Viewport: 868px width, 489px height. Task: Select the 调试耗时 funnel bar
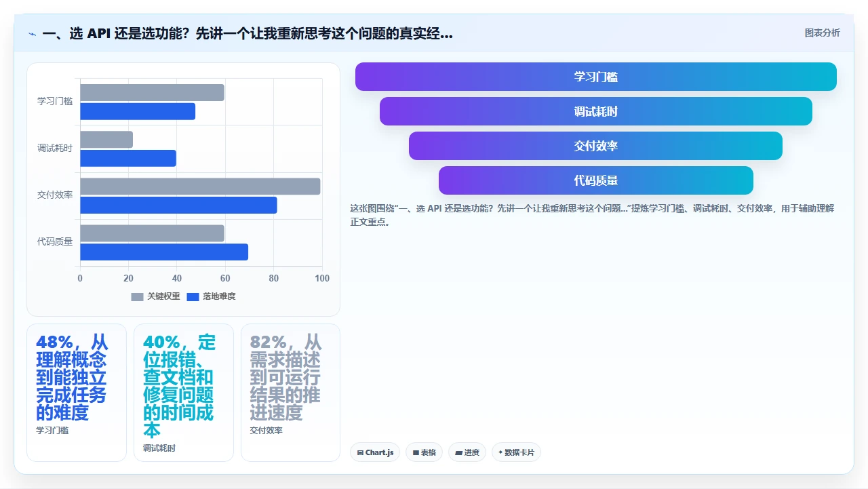tap(596, 111)
